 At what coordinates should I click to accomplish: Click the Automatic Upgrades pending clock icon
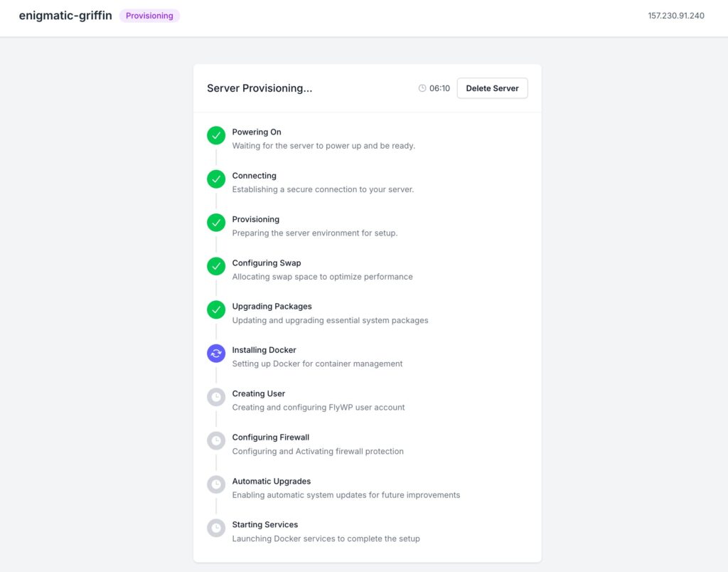tap(216, 484)
